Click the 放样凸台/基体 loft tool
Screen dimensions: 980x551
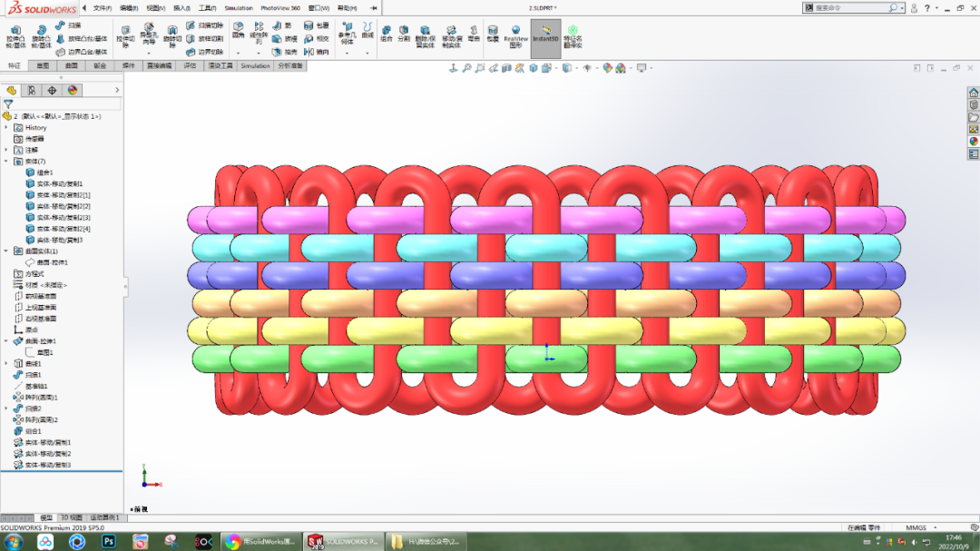coord(82,39)
